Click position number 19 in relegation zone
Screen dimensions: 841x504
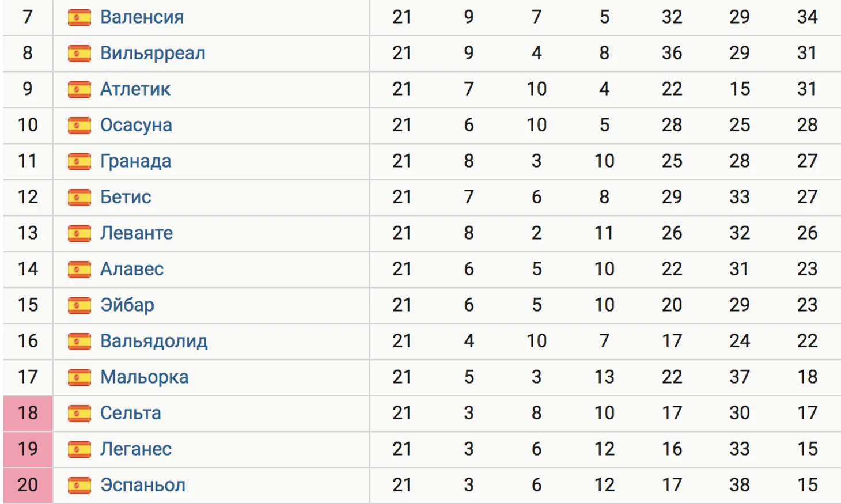coord(28,449)
